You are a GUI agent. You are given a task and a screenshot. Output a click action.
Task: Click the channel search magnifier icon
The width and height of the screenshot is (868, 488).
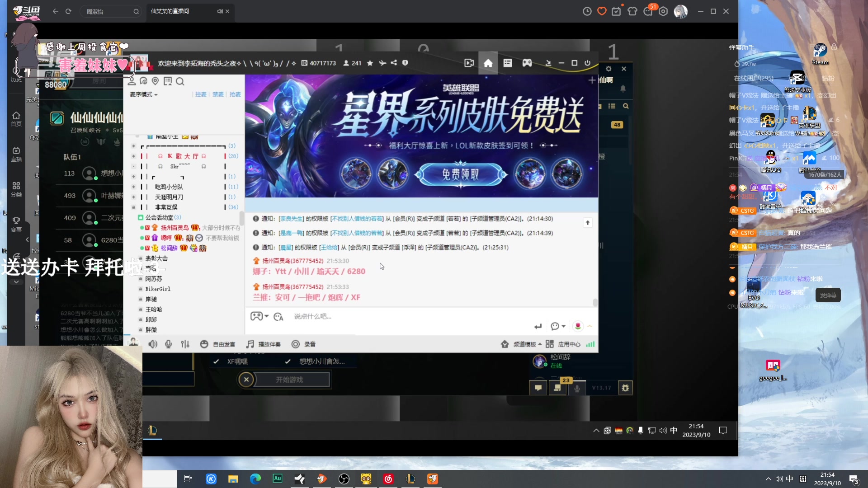click(x=180, y=81)
